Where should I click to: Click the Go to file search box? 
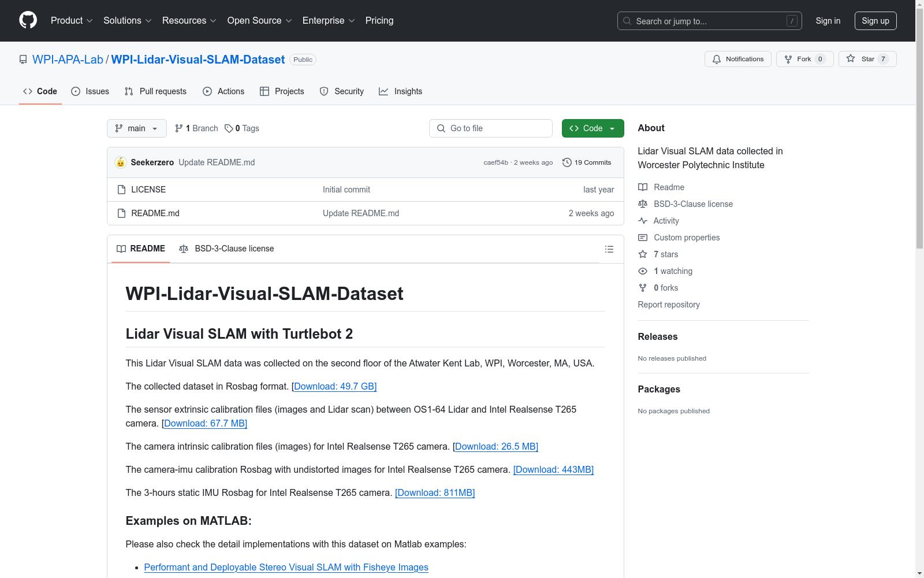pyautogui.click(x=490, y=128)
